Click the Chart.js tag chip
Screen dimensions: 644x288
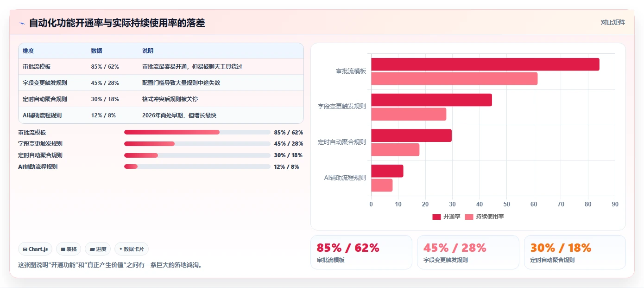(x=36, y=249)
